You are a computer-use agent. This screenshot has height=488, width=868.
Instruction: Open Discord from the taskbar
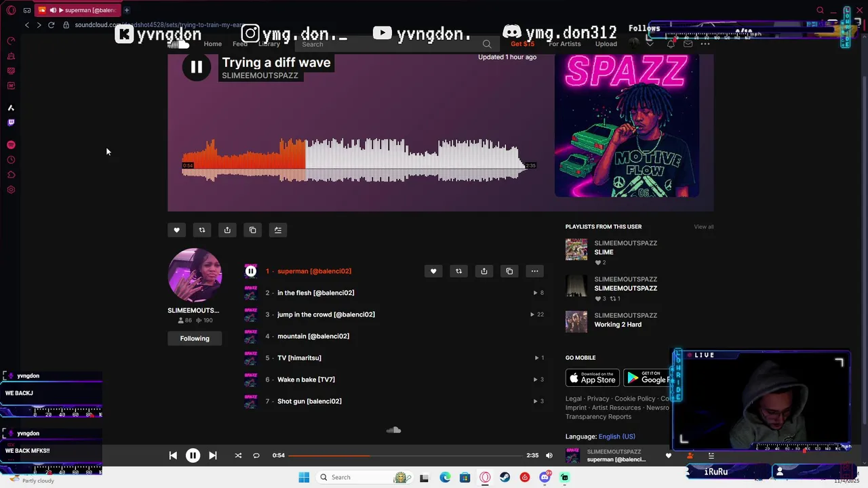545,477
